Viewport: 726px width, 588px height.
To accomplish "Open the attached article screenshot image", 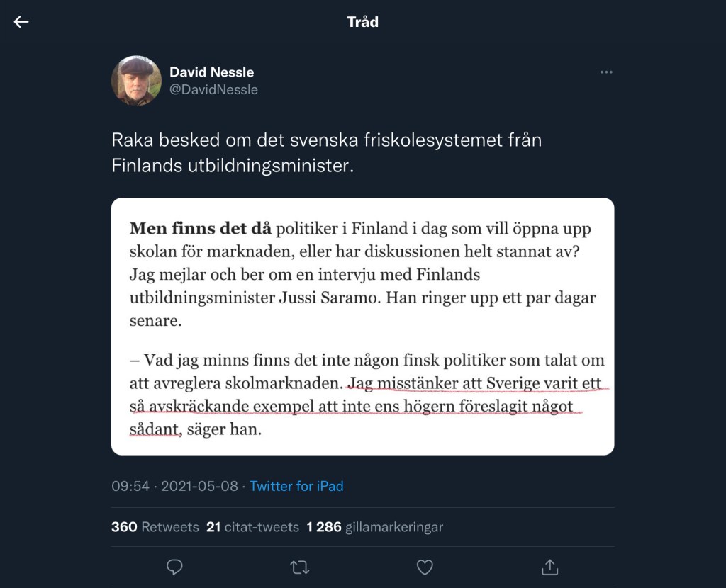I will click(x=362, y=326).
